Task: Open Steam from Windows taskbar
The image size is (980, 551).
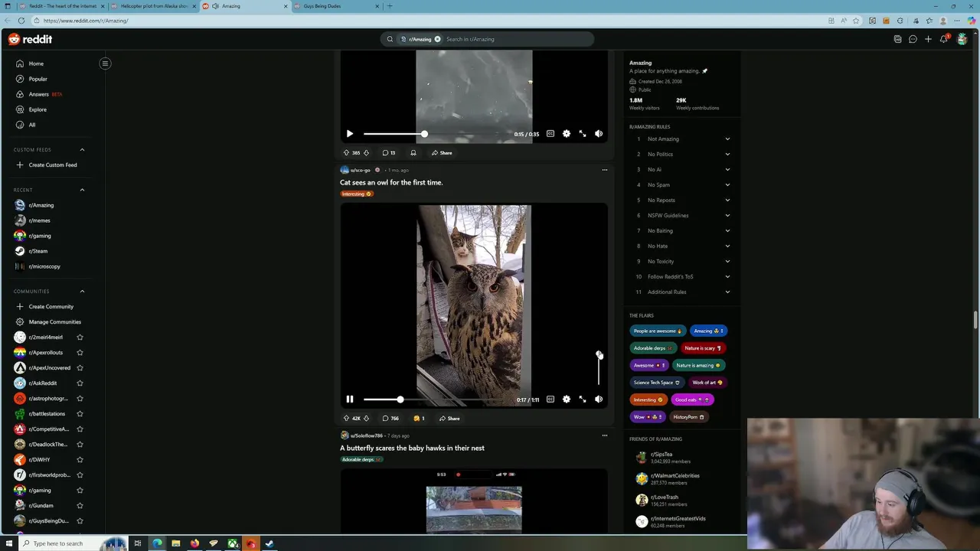Action: click(269, 543)
